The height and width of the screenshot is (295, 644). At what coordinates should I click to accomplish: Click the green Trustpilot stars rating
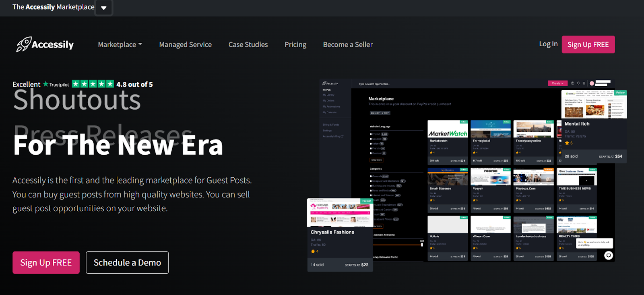click(x=93, y=84)
